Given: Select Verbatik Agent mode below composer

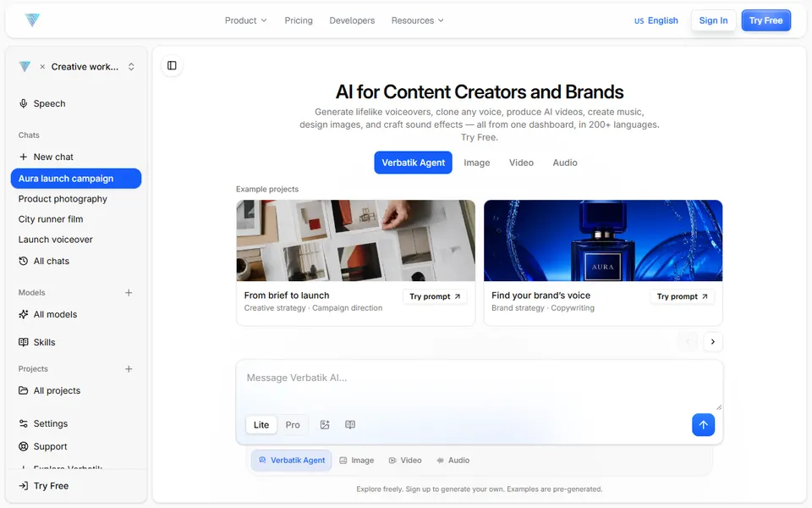Looking at the screenshot, I should 292,461.
